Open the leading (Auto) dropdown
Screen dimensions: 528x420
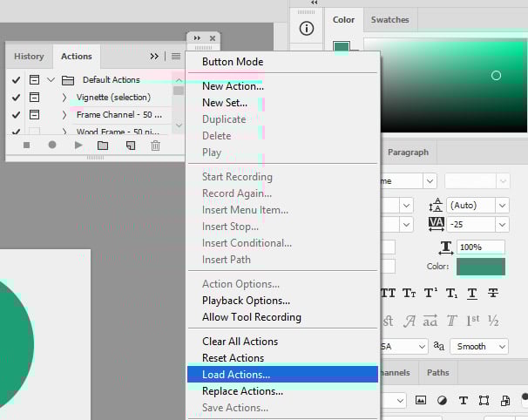point(502,206)
